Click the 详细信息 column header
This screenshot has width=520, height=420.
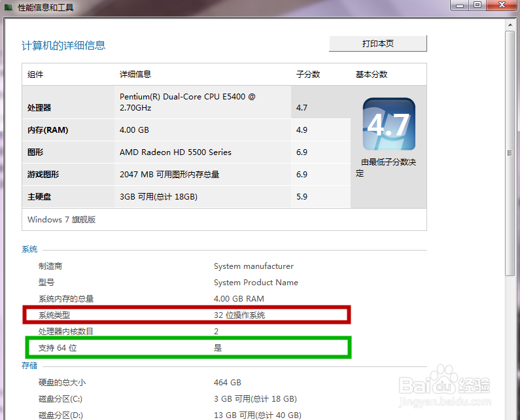(x=135, y=75)
